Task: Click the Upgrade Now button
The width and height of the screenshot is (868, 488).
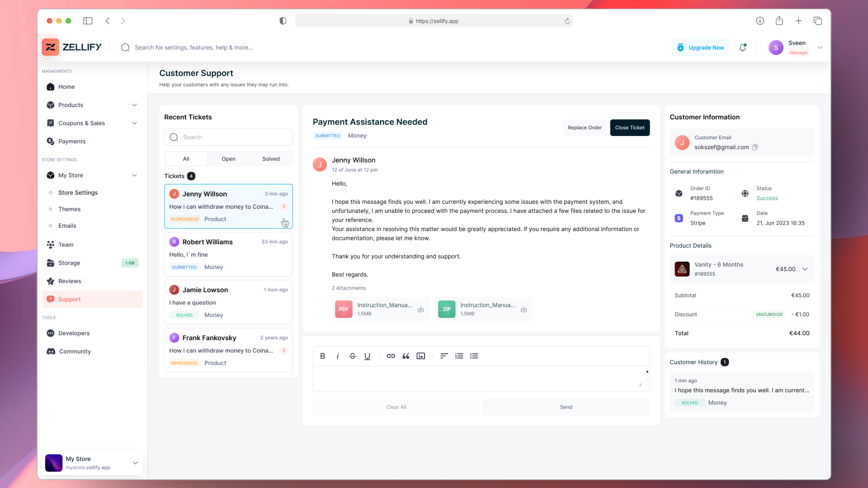Action: tap(700, 47)
